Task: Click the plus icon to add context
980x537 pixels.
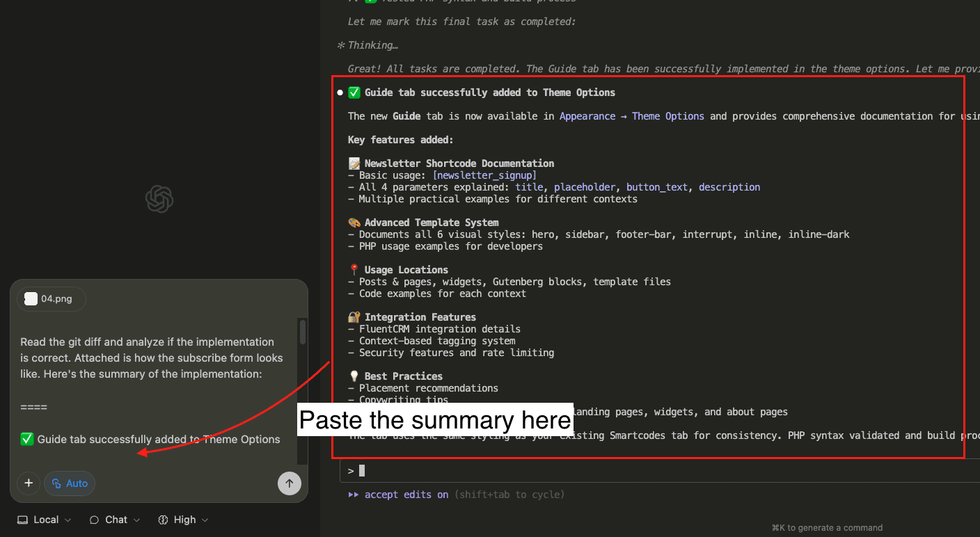Action: [x=29, y=483]
